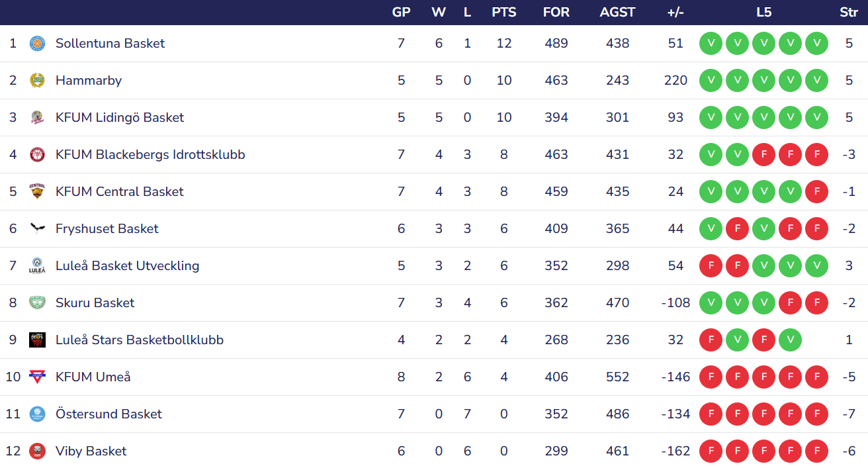Screen dimensions: 868x468
Task: Click the KFUM Blackebergs red logo
Action: pos(37,155)
